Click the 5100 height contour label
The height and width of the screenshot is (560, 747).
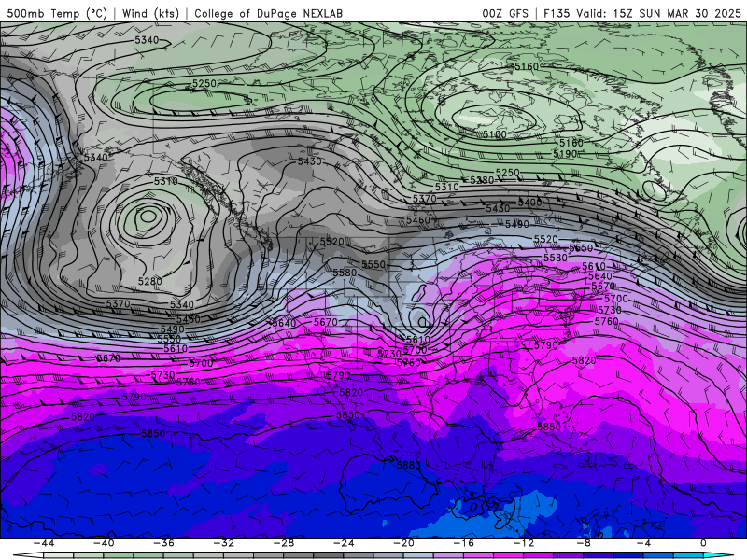[495, 134]
